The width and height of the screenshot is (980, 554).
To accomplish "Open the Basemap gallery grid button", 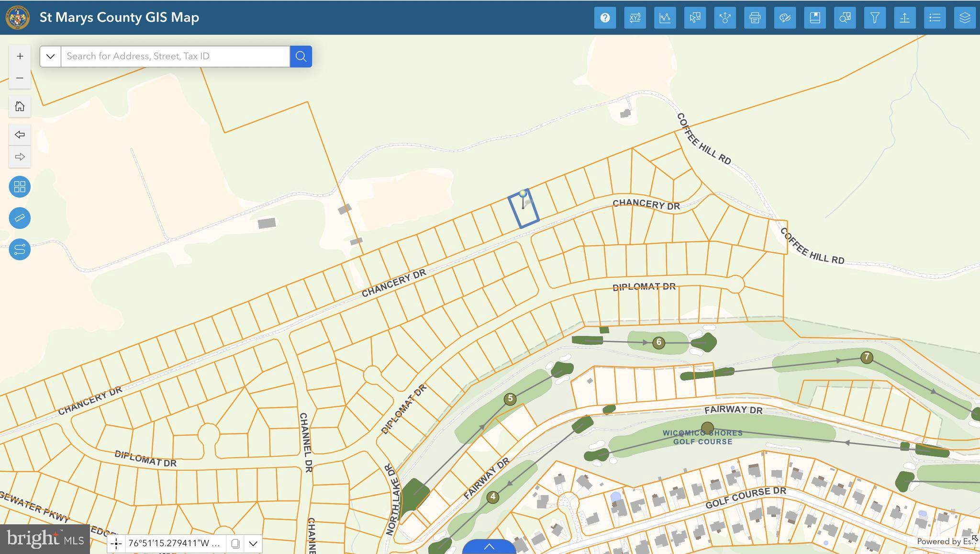I will tap(20, 187).
